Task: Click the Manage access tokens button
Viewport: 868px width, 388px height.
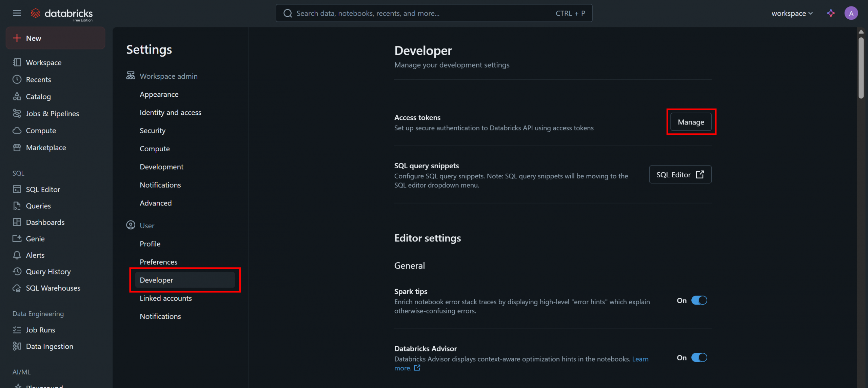Action: 691,122
